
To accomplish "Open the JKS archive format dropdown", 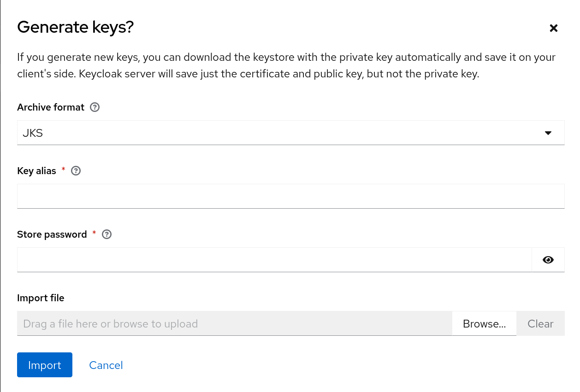I will [290, 133].
